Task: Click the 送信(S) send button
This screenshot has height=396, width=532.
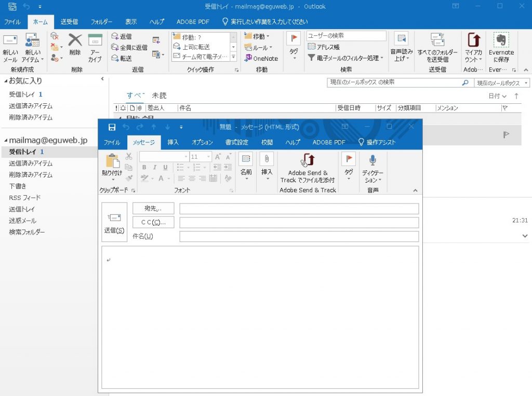Action: [114, 222]
